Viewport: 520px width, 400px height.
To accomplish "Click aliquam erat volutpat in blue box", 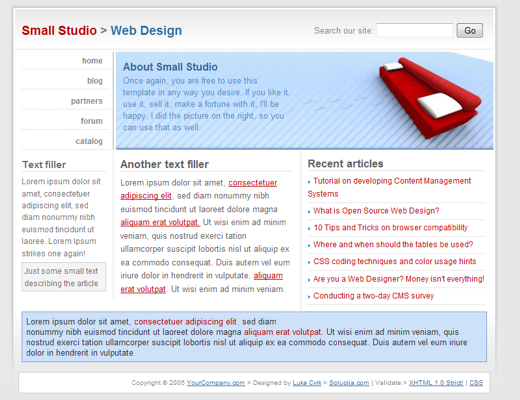I will tap(282, 332).
